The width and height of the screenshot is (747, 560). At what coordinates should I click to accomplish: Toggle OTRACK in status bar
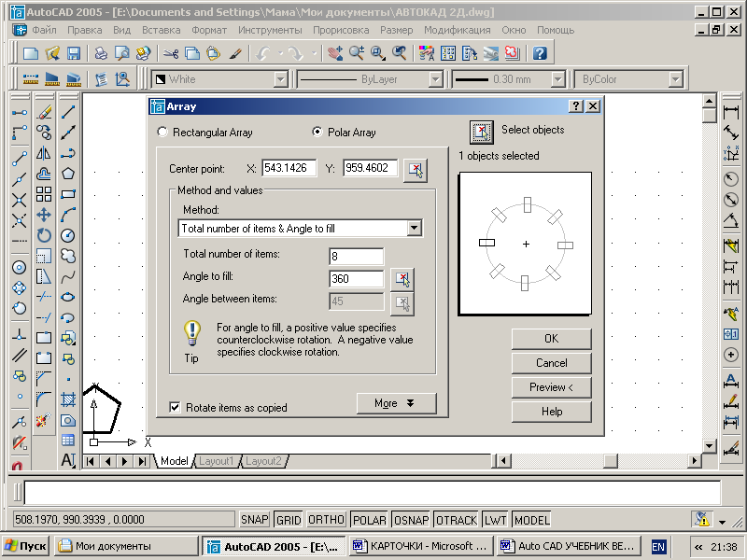coord(457,520)
